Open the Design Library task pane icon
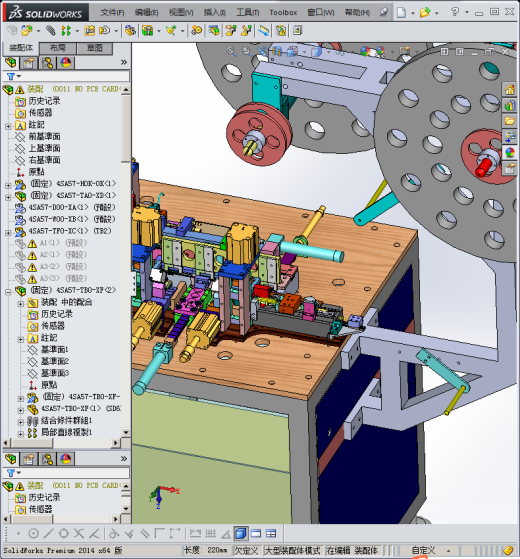 click(x=510, y=105)
